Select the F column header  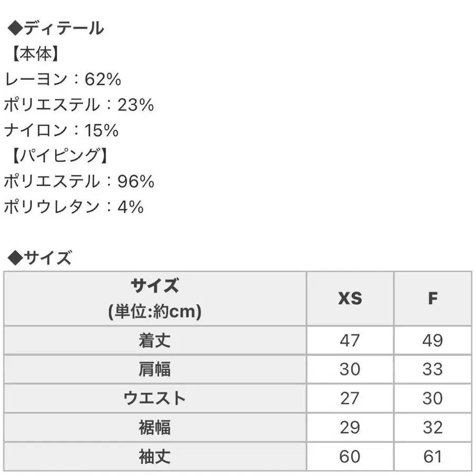coord(433,299)
